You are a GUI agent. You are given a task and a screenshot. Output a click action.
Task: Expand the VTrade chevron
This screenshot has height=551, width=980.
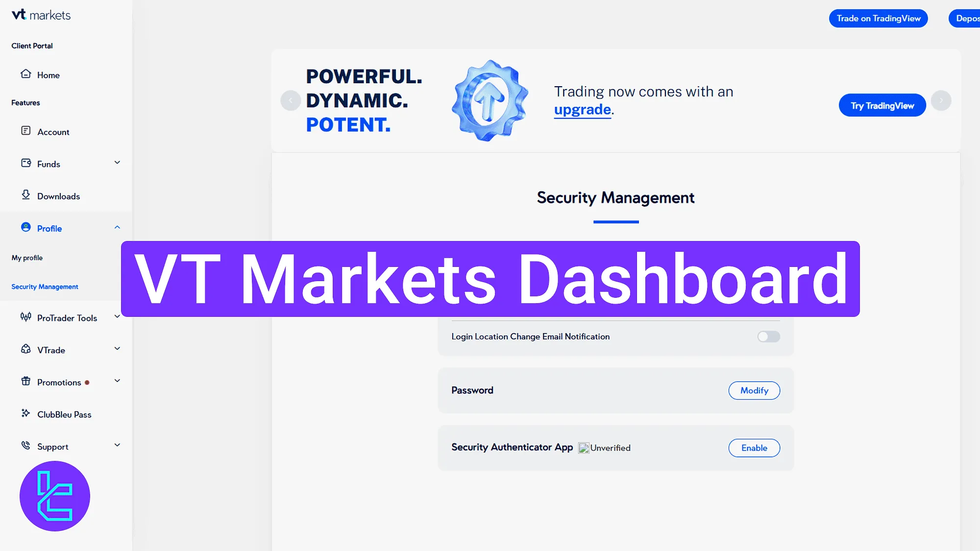tap(117, 349)
